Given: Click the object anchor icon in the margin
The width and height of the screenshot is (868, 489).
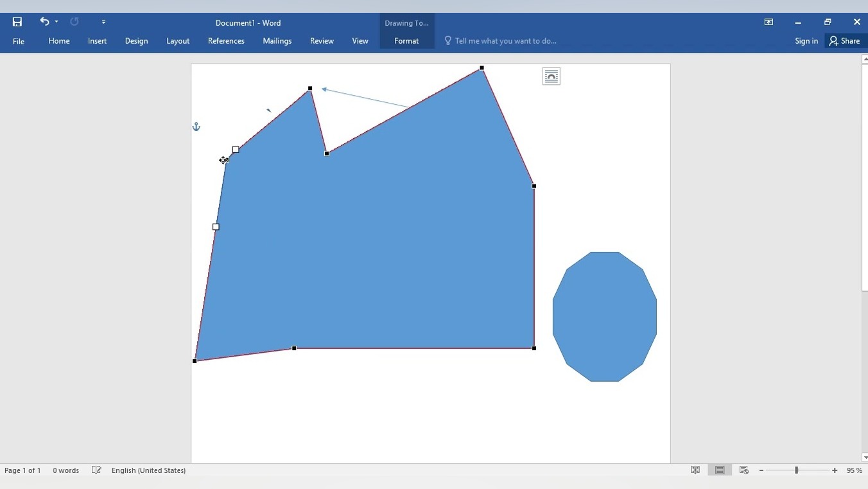Looking at the screenshot, I should click(196, 127).
